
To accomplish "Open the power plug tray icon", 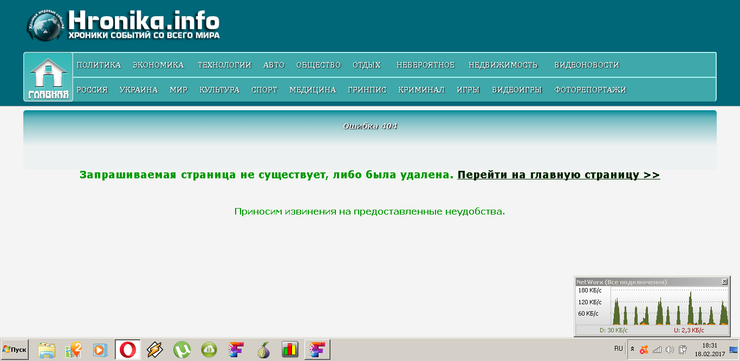I will pyautogui.click(x=682, y=350).
